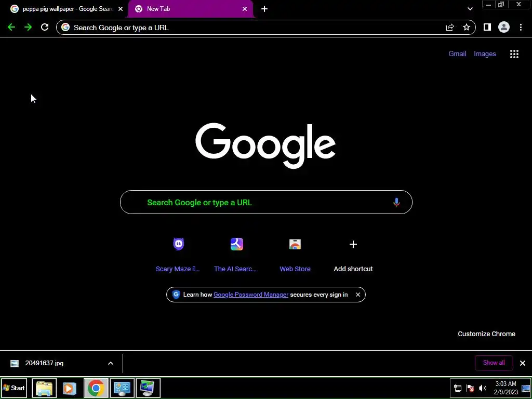Click the Google logo
Viewport: 532px width, 399px height.
265,145
